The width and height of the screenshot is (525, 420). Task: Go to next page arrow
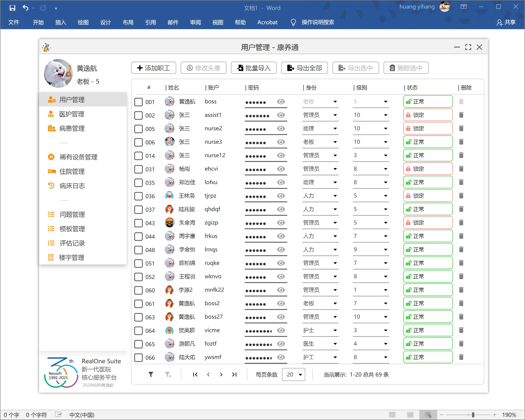(x=221, y=374)
